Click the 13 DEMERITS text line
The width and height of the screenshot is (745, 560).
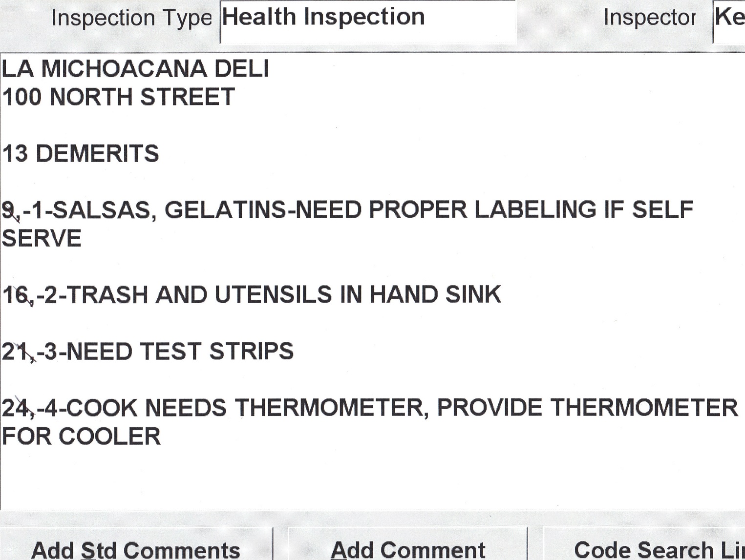[81, 154]
